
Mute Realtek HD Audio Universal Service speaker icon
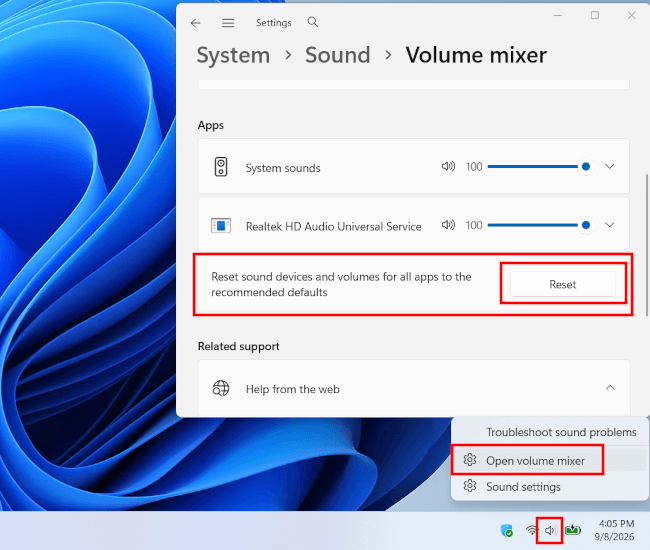point(448,225)
